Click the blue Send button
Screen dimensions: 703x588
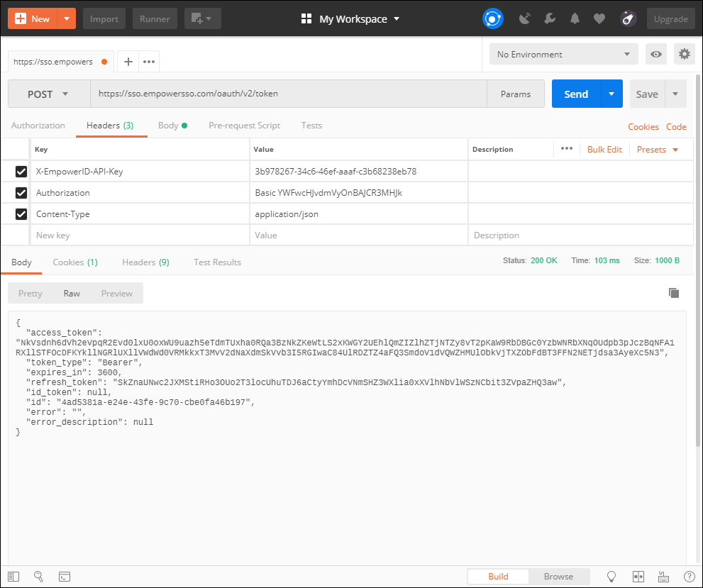(x=575, y=94)
